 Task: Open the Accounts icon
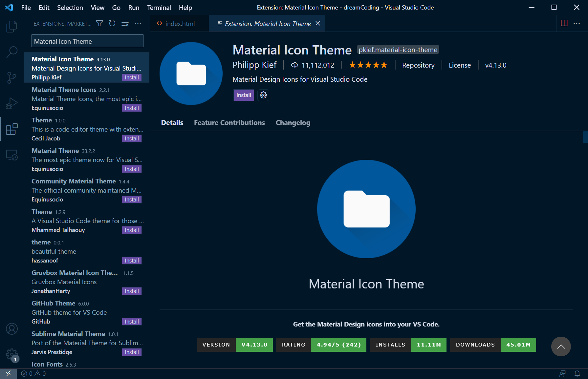(x=12, y=329)
